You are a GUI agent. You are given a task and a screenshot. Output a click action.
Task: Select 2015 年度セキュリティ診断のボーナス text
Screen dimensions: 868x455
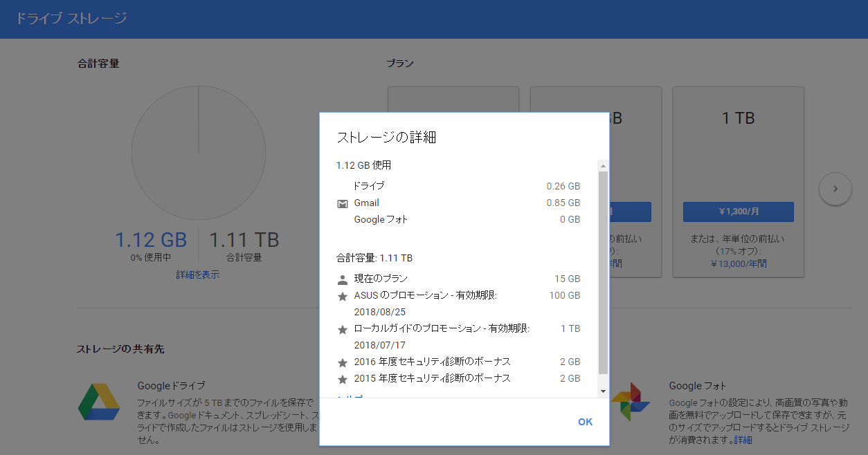[x=433, y=378]
